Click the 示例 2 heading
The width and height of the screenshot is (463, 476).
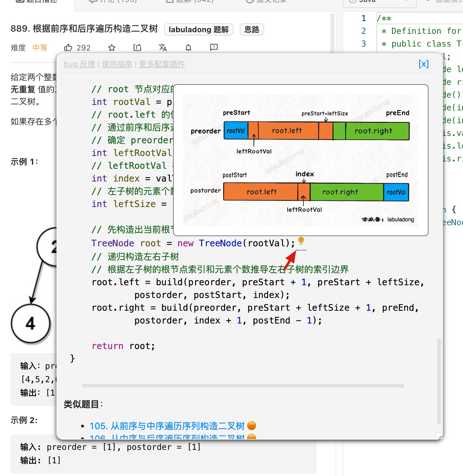tap(24, 420)
